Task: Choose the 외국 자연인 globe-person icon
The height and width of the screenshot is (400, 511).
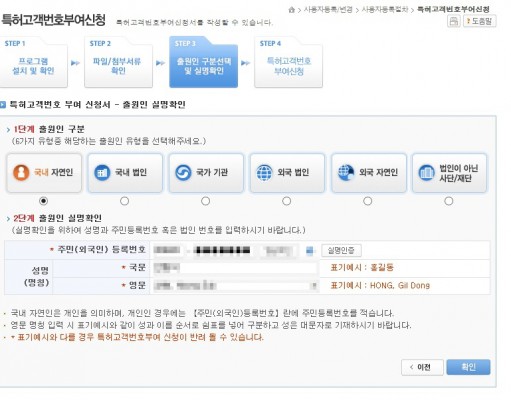Action: [x=346, y=173]
